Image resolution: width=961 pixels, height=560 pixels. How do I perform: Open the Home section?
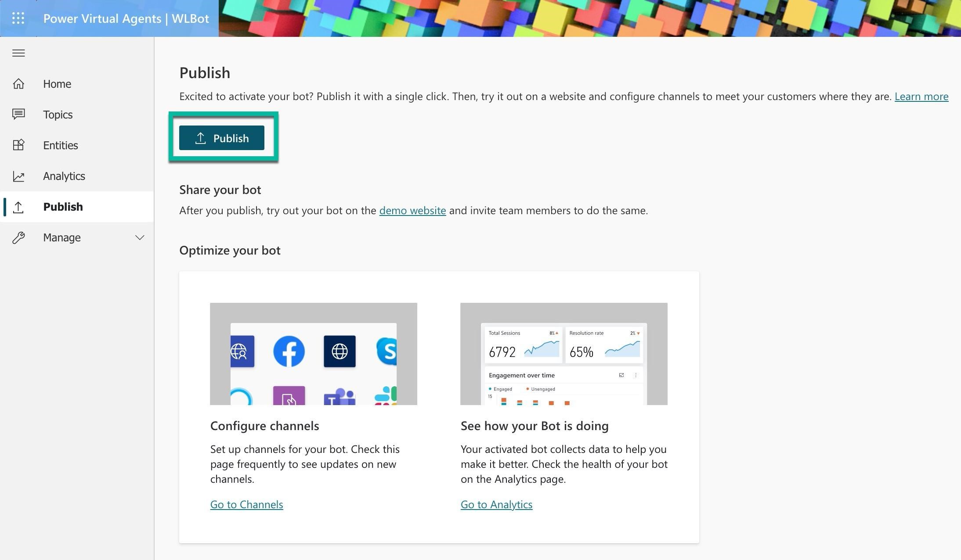tap(57, 83)
